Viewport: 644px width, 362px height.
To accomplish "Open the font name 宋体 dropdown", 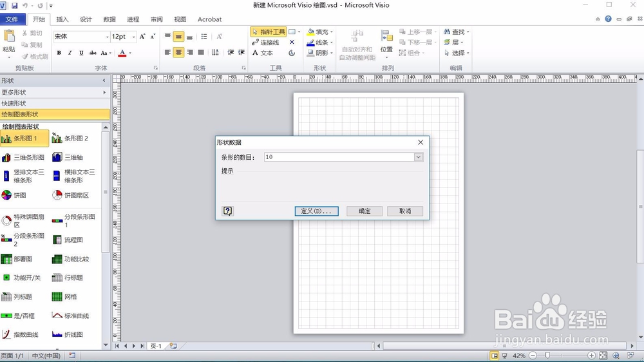I will [x=107, y=37].
